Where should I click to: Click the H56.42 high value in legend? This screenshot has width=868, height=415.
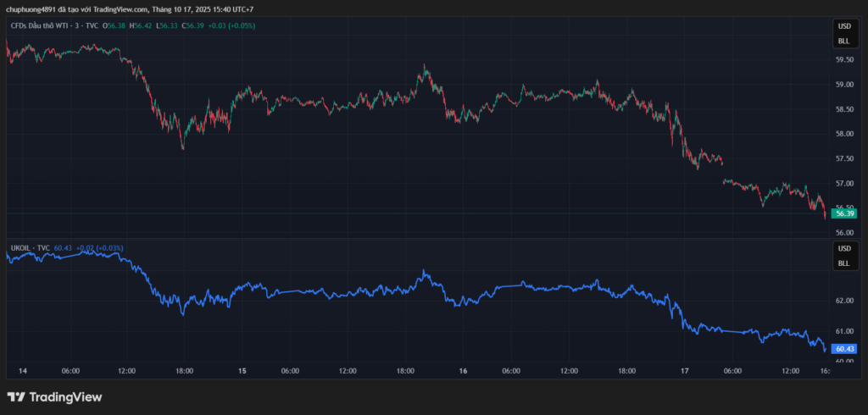141,25
